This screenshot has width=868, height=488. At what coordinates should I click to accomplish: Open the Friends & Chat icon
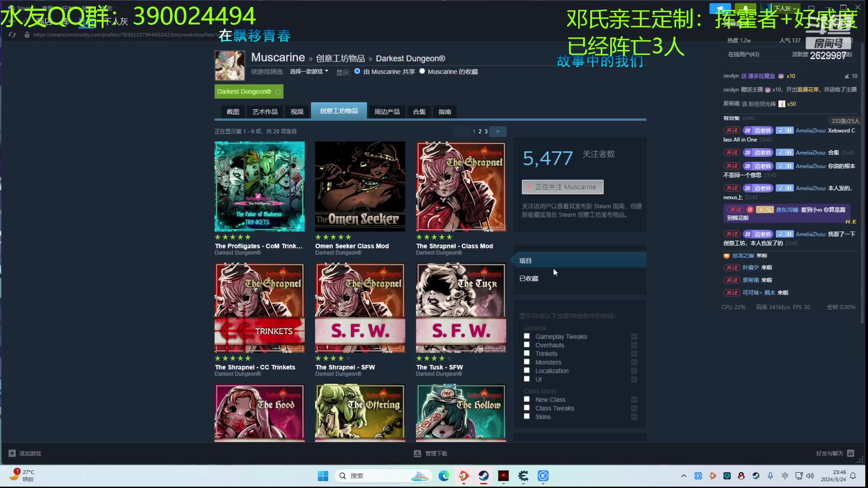(851, 453)
